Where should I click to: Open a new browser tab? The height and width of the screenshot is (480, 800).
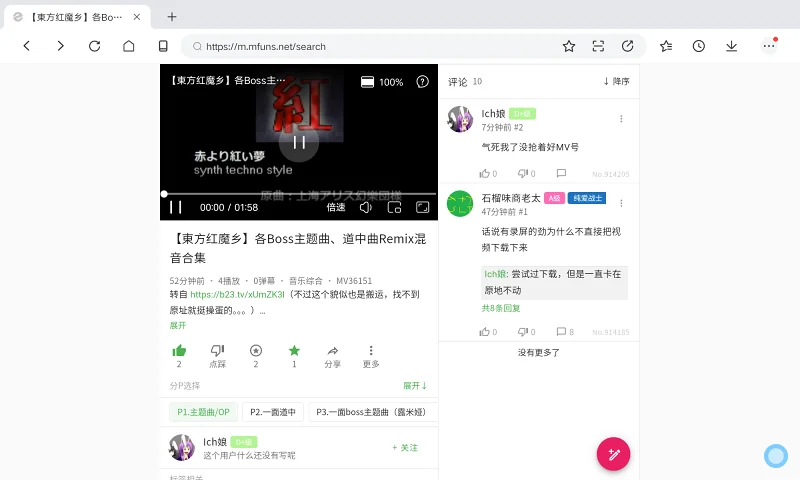(x=172, y=17)
